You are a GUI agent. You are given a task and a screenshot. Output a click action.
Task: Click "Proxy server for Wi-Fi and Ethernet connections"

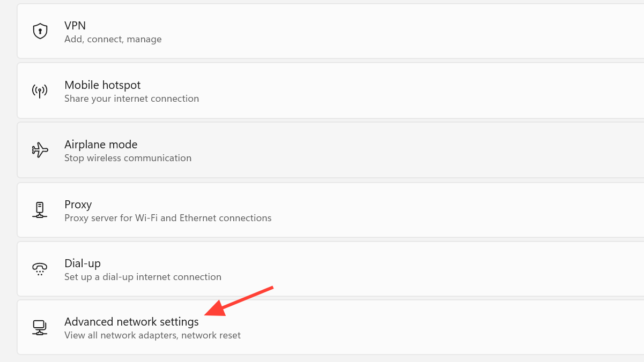point(168,218)
